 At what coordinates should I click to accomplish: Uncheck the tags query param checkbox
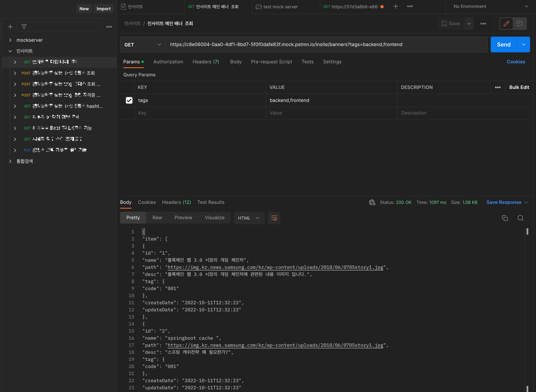pos(129,100)
